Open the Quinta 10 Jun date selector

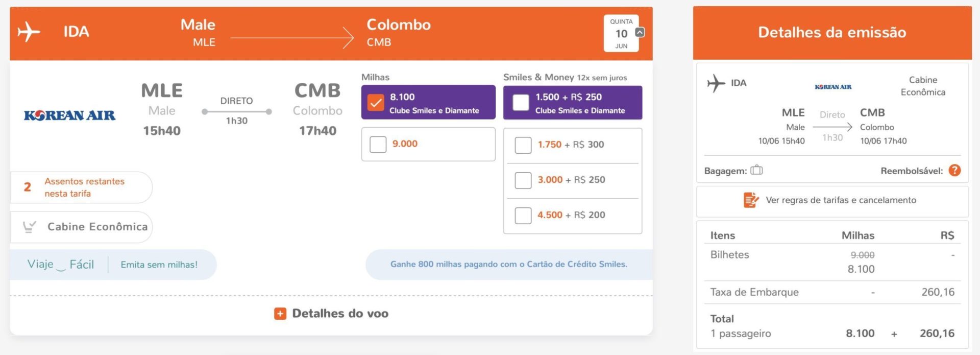(621, 34)
